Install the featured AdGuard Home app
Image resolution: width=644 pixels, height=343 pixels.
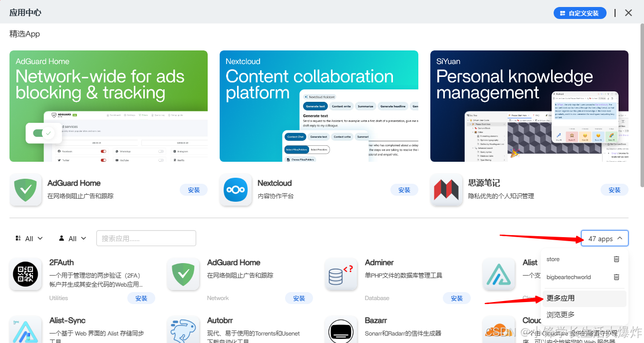coord(194,190)
